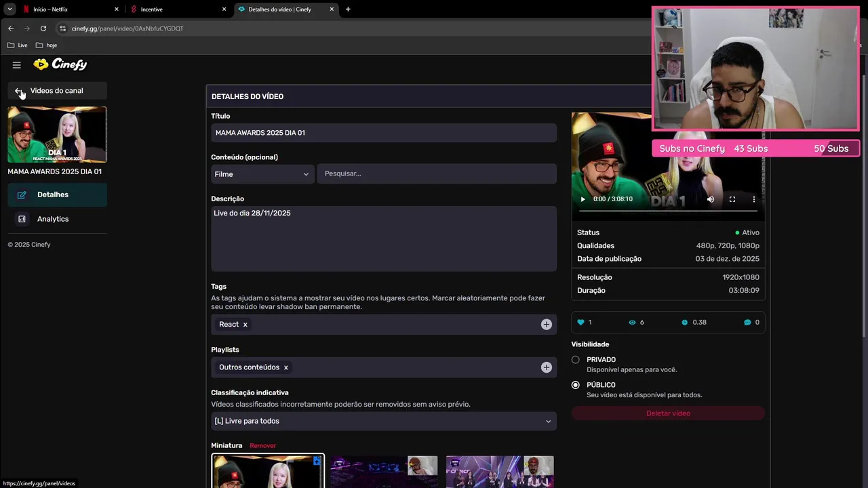Remove the React tag
This screenshot has height=488, width=868.
pyautogui.click(x=245, y=325)
